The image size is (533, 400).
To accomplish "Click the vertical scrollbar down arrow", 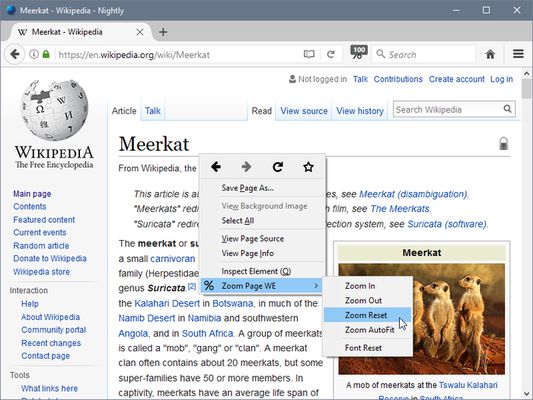I will (527, 394).
